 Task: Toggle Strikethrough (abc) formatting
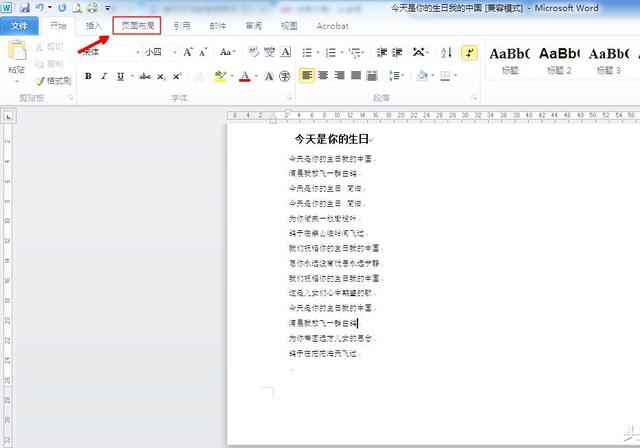[x=145, y=76]
